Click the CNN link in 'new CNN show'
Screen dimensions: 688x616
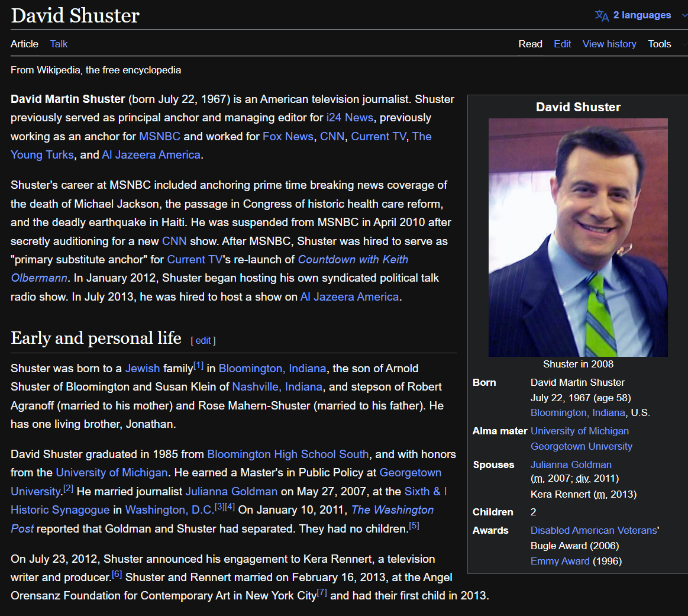[174, 241]
